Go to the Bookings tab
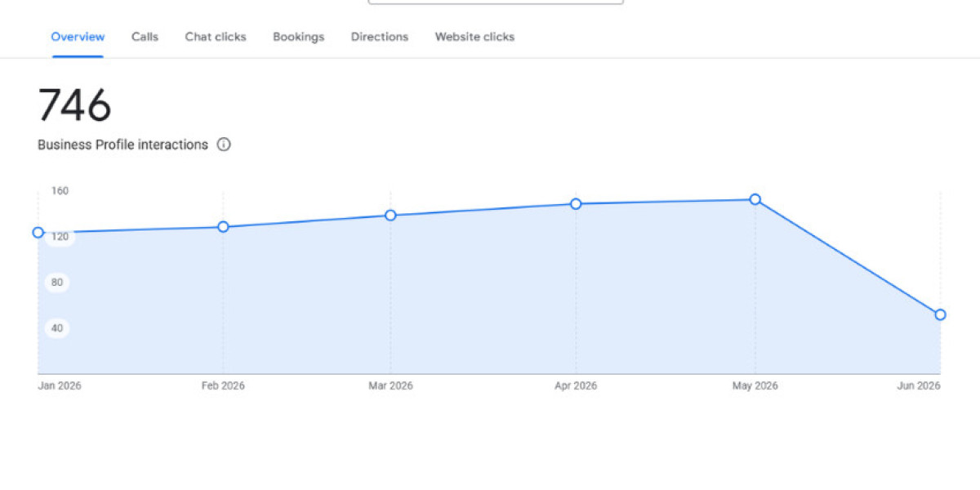980x490 pixels. click(x=298, y=37)
